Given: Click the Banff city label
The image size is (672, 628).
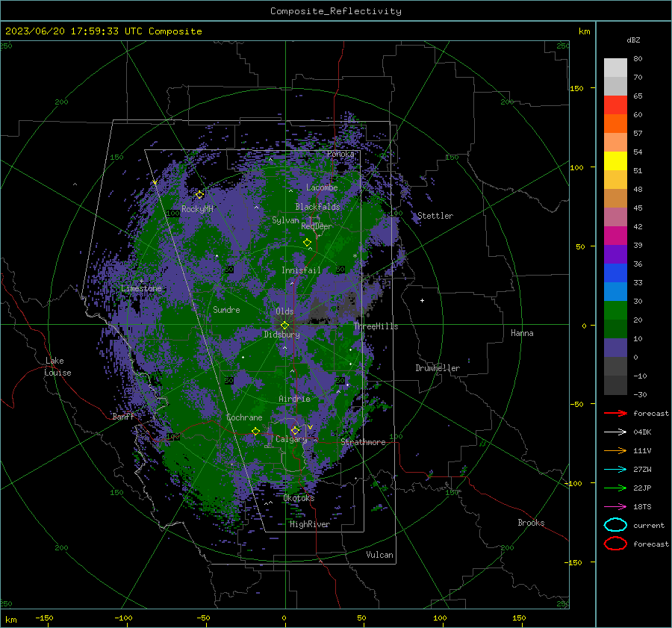Looking at the screenshot, I should coord(123,416).
